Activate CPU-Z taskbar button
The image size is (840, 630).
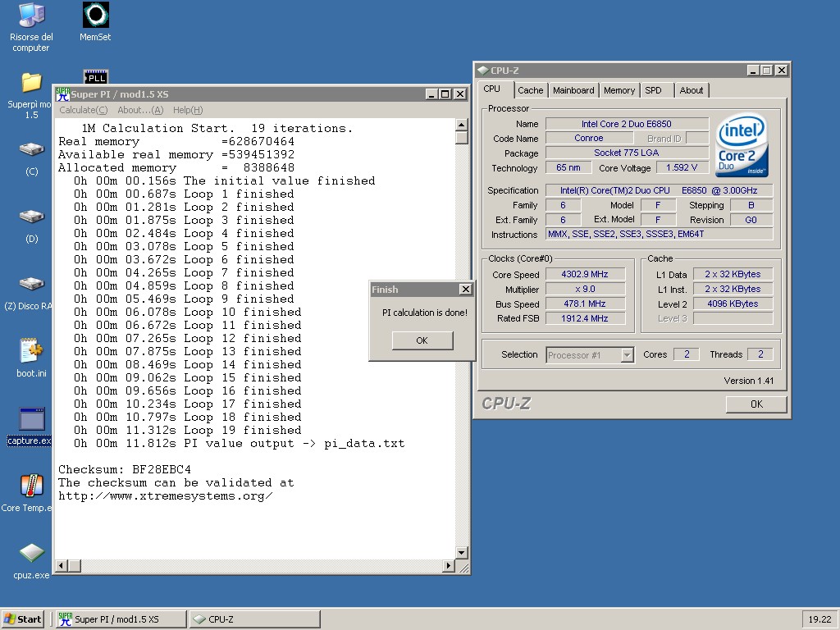[255, 619]
